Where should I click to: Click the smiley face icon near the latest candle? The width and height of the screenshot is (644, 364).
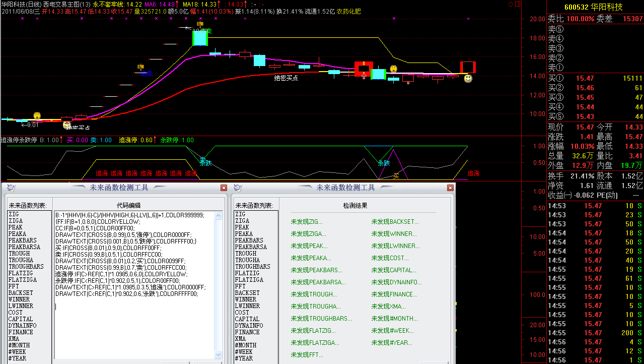tap(468, 79)
